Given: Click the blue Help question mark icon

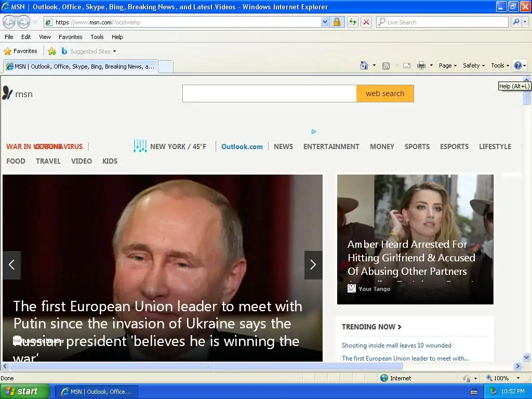Looking at the screenshot, I should (x=518, y=65).
